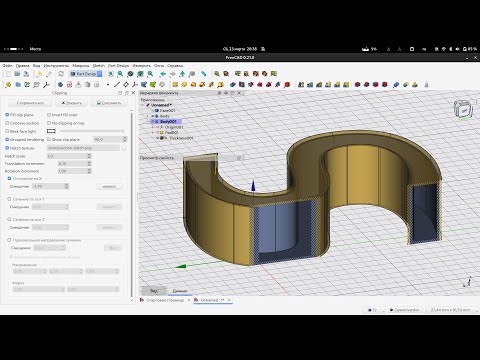480x360 pixels.
Task: Click the Pad tool icon
Action: click(x=175, y=85)
